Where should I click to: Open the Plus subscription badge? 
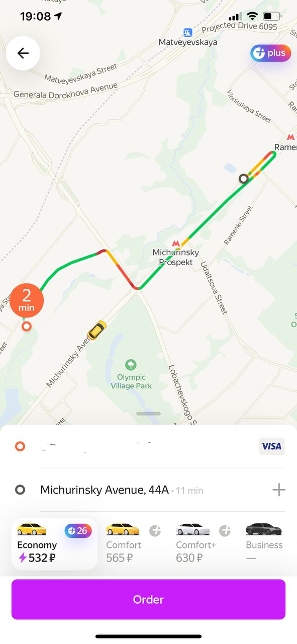coord(271,53)
